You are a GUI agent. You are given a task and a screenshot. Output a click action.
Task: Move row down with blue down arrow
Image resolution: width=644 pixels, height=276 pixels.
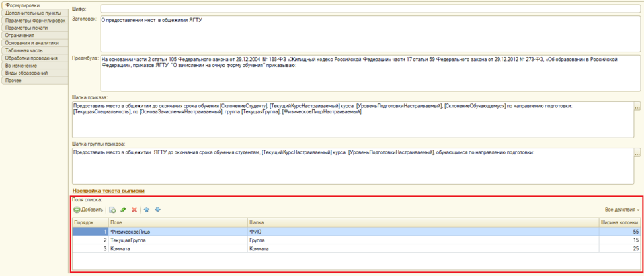point(157,210)
